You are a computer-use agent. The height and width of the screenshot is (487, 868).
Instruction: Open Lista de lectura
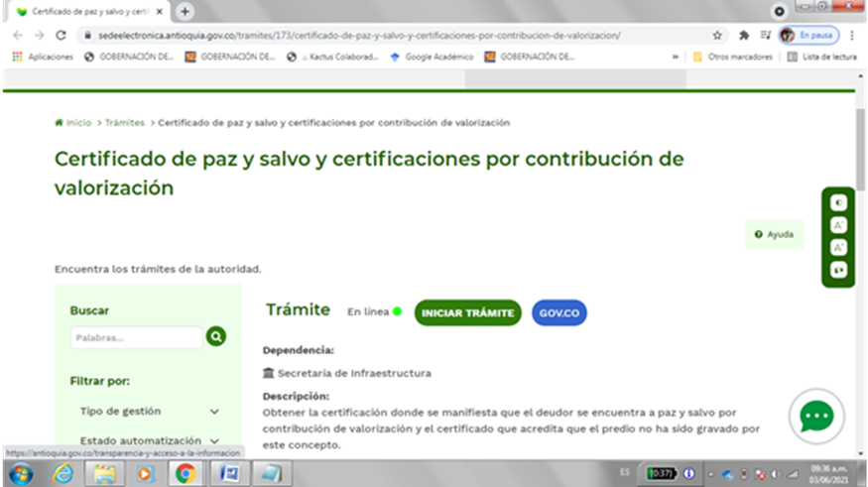821,57
